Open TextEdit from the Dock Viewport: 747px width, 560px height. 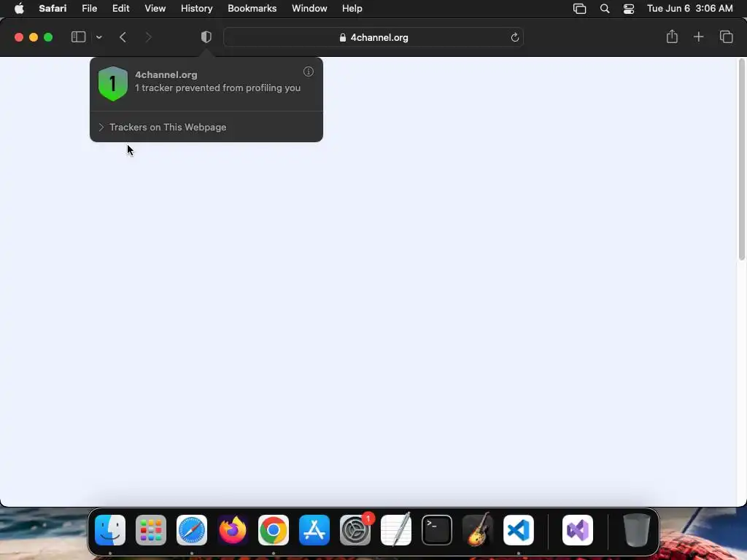(396, 530)
